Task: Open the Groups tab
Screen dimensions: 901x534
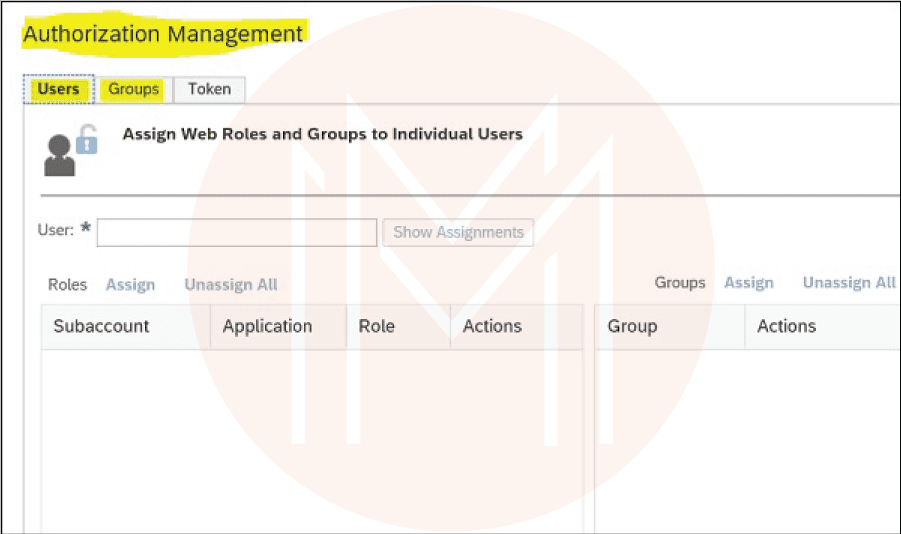Action: [x=134, y=89]
